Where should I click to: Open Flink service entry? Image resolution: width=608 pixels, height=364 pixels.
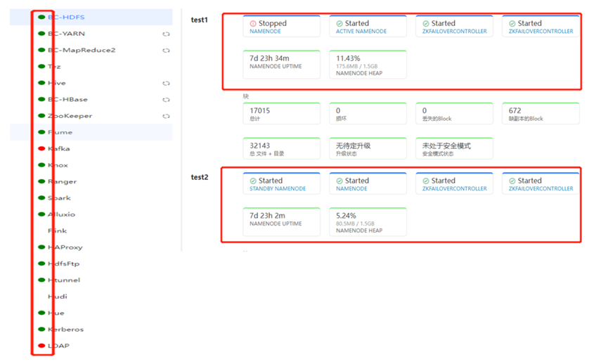(x=58, y=230)
